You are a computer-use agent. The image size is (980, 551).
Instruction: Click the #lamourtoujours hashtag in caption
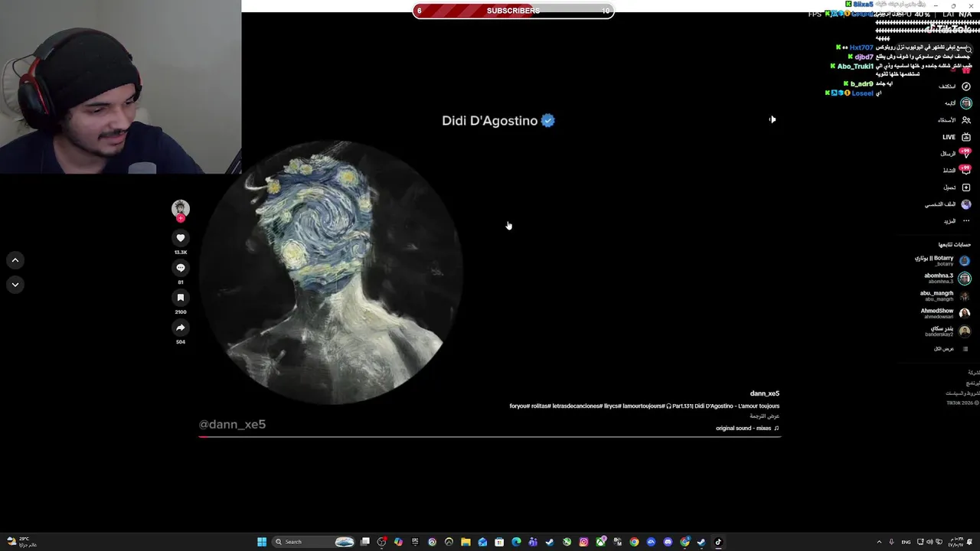[644, 406]
